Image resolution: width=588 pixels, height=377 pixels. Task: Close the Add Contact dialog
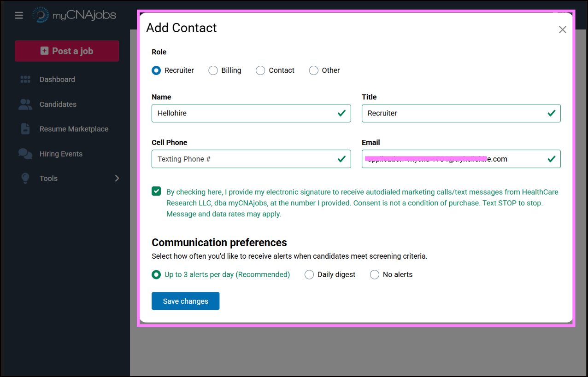coord(562,29)
